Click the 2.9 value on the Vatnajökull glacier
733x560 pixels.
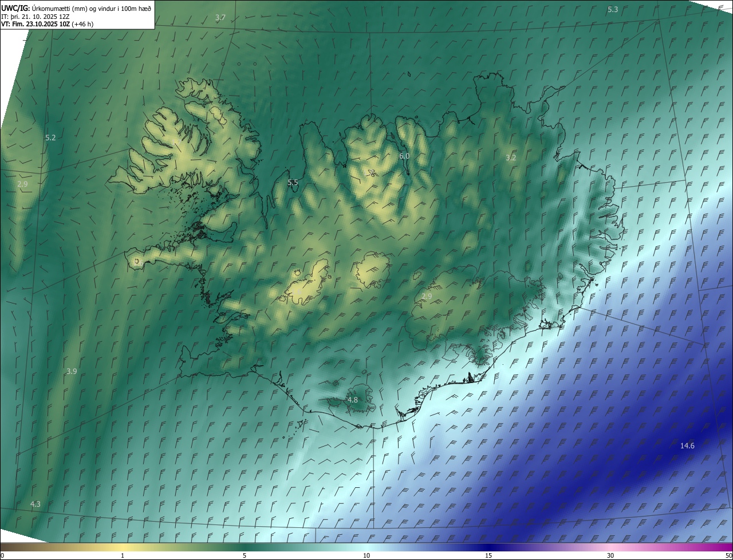(427, 296)
